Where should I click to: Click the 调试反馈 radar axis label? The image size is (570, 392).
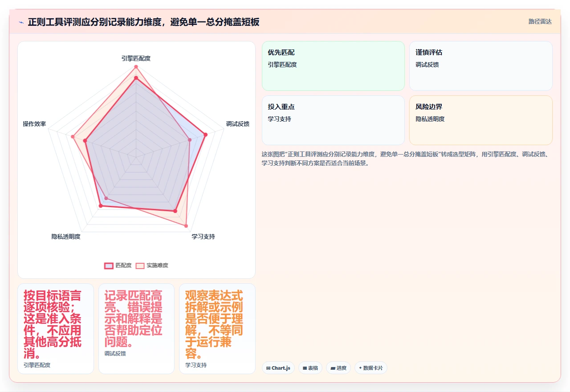tap(238, 124)
